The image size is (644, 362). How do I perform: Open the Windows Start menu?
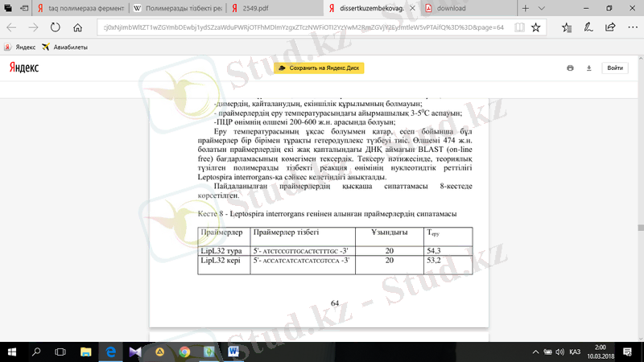[12, 352]
